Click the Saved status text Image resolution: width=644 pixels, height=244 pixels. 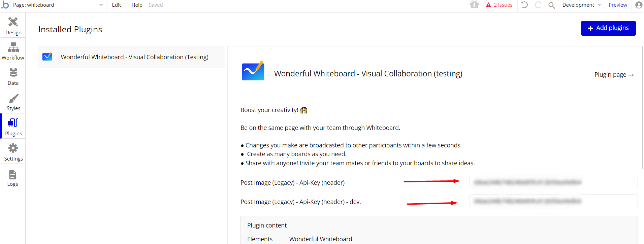(156, 5)
